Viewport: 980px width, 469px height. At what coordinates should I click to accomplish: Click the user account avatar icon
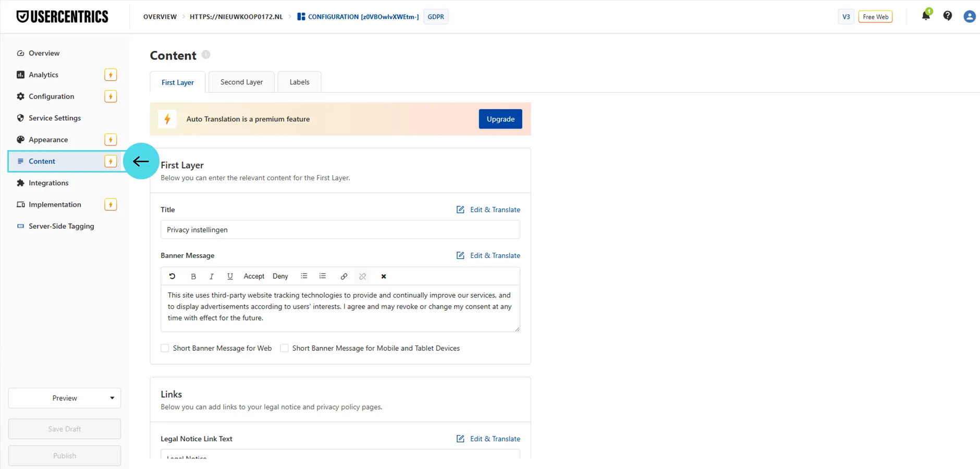click(969, 17)
